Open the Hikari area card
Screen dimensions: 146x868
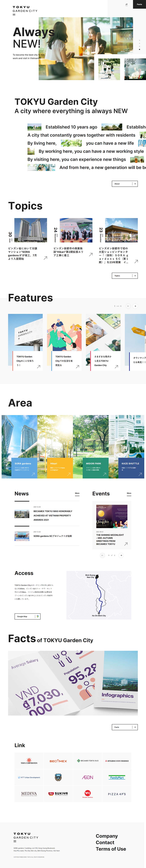point(55,447)
